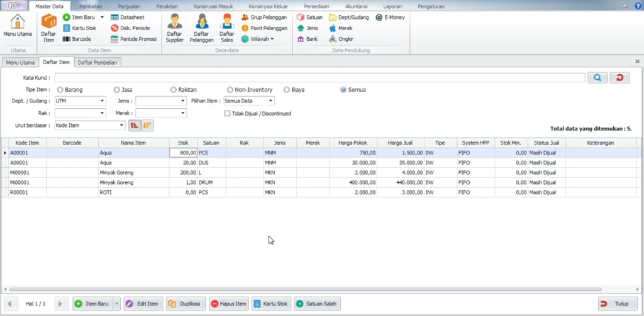
Task: Click the search magnifier button
Action: pos(597,77)
